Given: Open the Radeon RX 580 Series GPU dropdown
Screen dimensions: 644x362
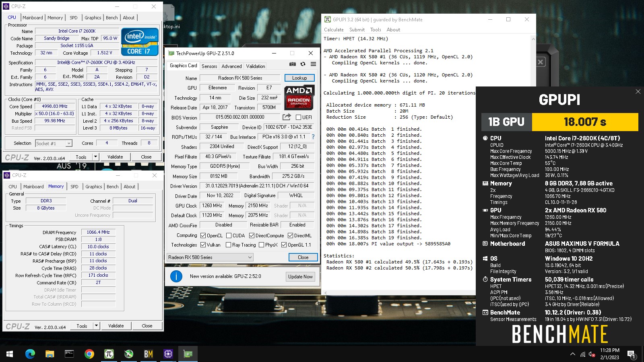Looking at the screenshot, I should pos(210,257).
